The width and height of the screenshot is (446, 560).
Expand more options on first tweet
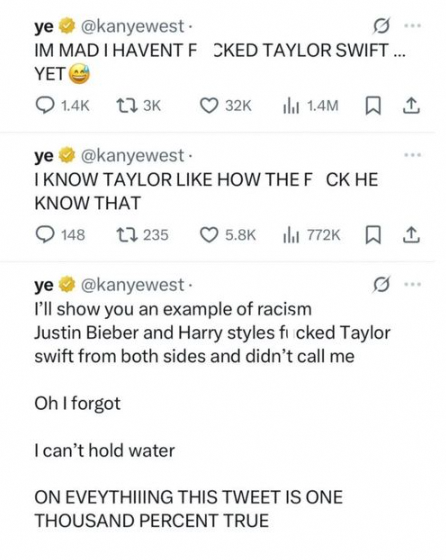[x=412, y=26]
